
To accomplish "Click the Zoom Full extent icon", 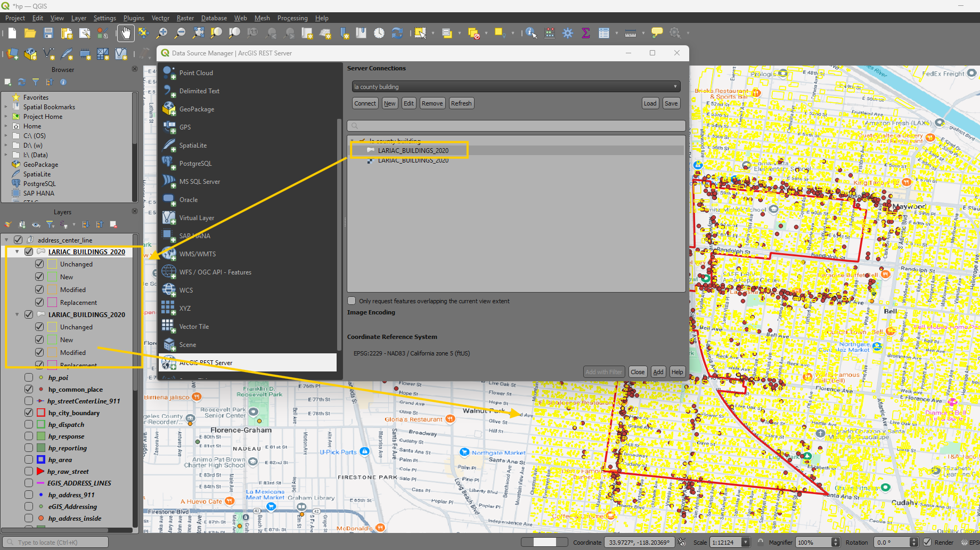I will click(198, 33).
